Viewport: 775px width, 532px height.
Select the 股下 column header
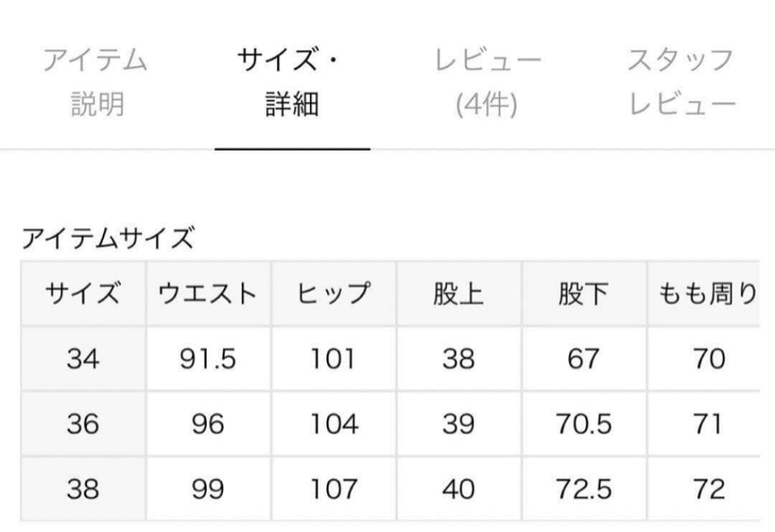point(585,292)
